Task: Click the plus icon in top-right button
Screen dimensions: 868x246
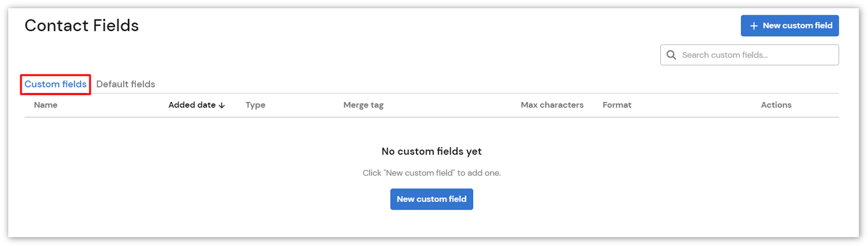Action: click(754, 26)
